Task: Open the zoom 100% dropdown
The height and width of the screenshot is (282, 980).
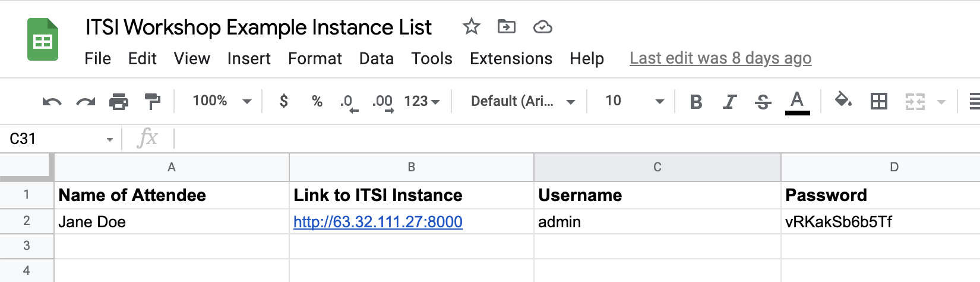Action: pyautogui.click(x=222, y=101)
